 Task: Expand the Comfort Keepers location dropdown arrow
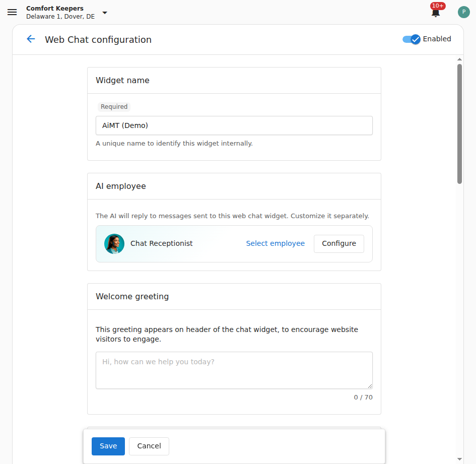tap(105, 13)
